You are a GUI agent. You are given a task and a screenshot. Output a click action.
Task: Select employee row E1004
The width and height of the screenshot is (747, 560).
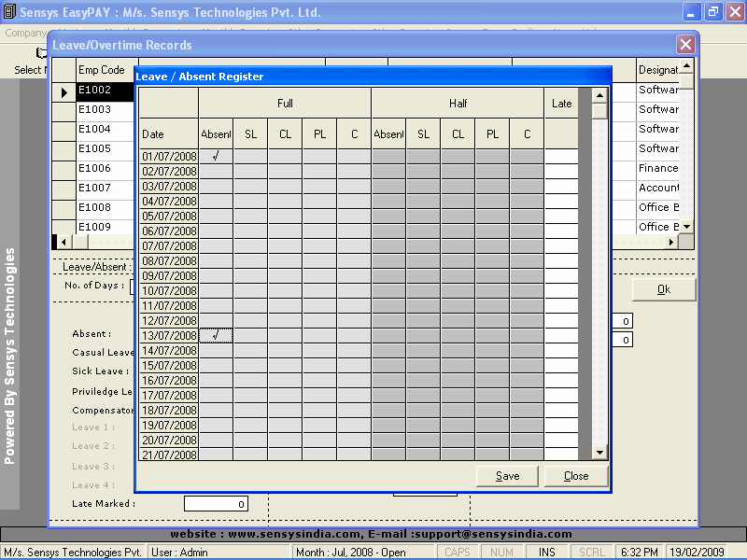click(105, 129)
